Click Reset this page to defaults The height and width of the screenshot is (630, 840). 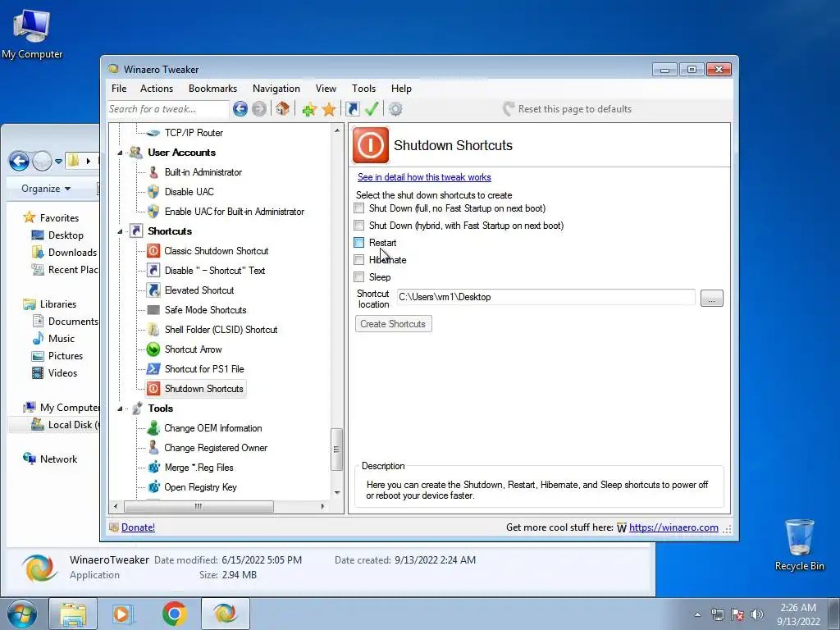pos(568,109)
